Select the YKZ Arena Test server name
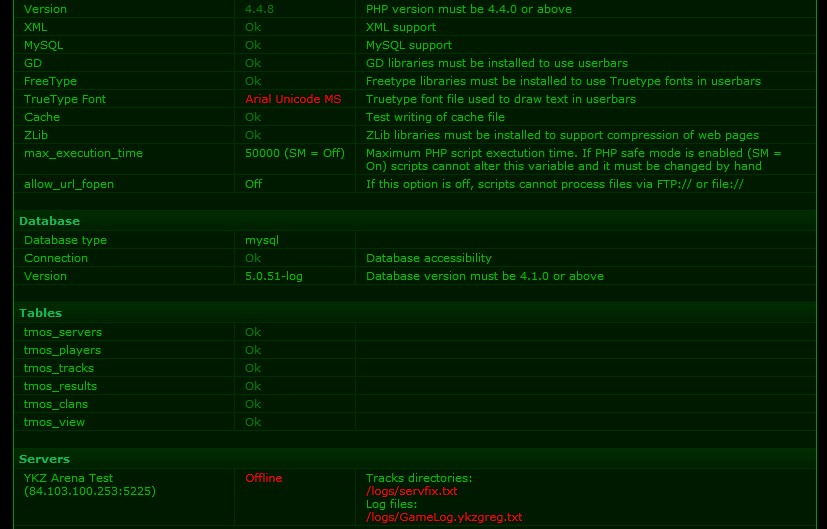827x529 pixels. click(x=68, y=478)
